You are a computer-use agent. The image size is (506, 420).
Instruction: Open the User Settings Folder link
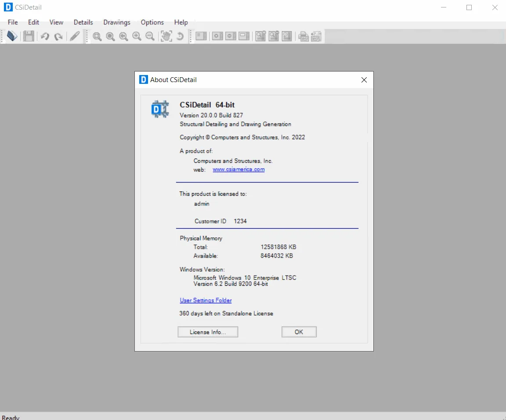206,301
